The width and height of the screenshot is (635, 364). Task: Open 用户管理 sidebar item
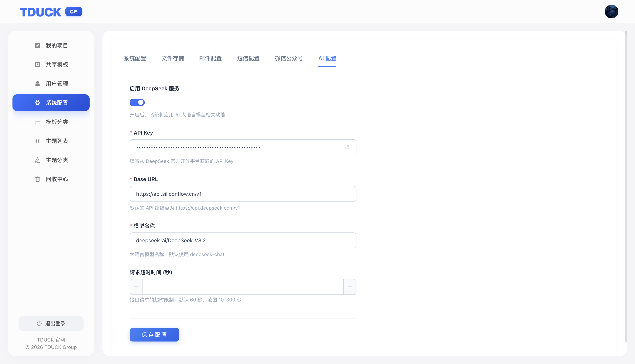click(x=51, y=84)
